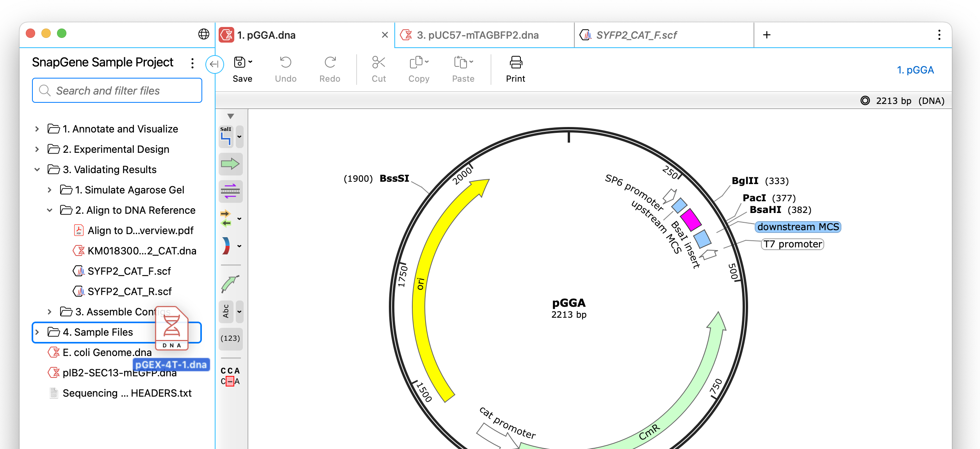Click the curved green arrow feature icon
980x449 pixels.
coord(230,284)
